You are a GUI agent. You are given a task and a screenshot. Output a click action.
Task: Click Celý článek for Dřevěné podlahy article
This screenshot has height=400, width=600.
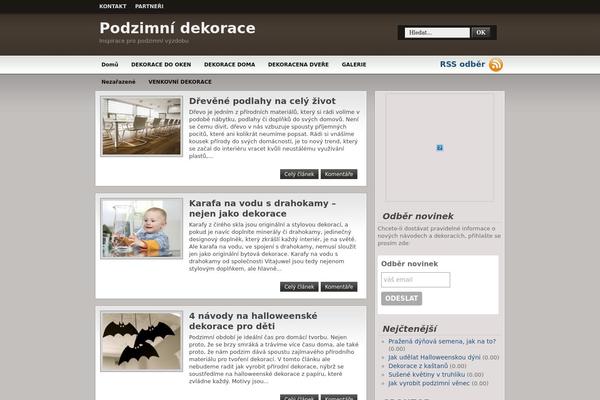299,174
